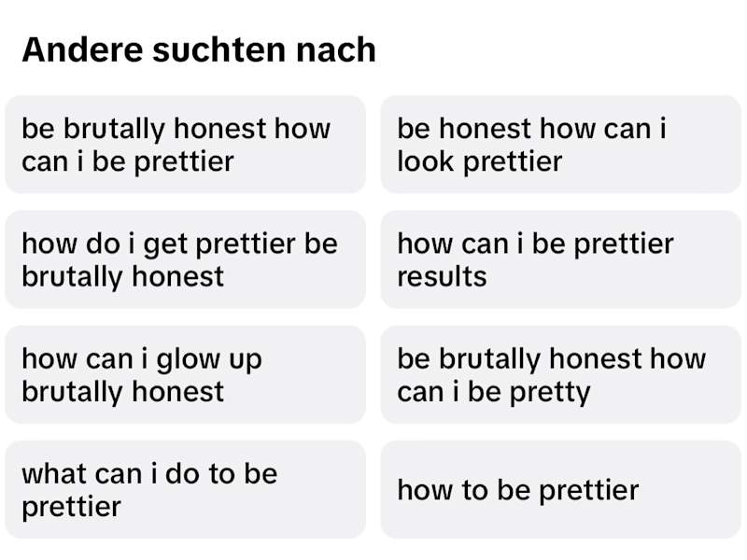Tap 'what can i do to be prettier' chip

pos(185,490)
